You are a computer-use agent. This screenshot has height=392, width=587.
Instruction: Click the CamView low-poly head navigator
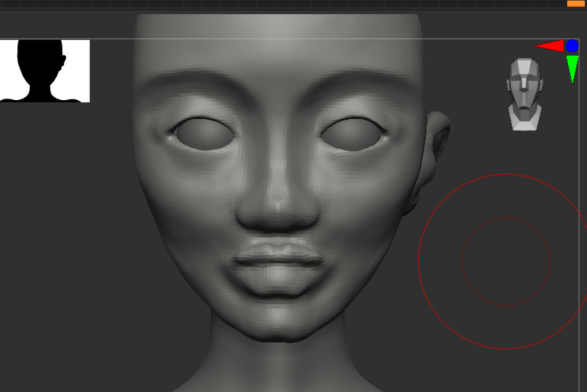(x=525, y=93)
